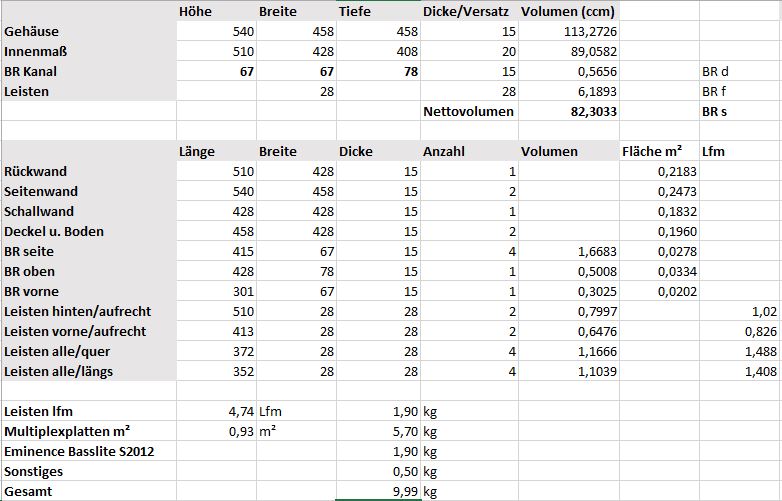Click Leisten alle/längs Lfm cell 1,408
Image resolution: width=782 pixels, height=501 pixels.
click(x=741, y=371)
